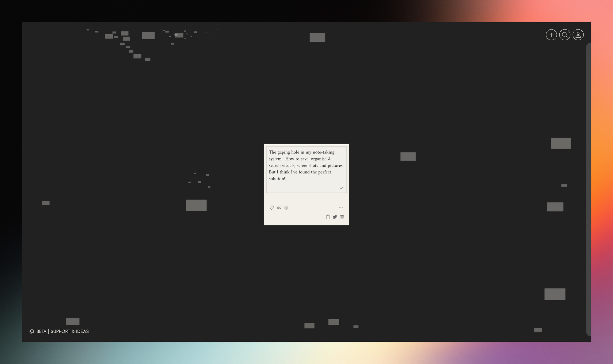Open the user account profile icon
The width and height of the screenshot is (613, 364).
(x=578, y=35)
